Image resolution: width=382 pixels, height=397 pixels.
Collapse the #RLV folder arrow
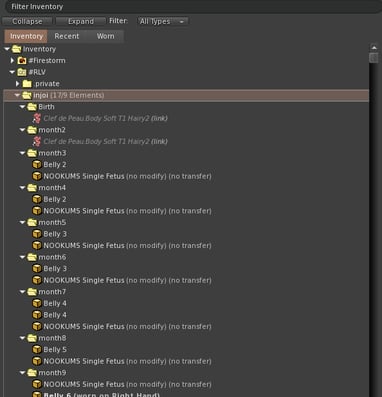(12, 72)
